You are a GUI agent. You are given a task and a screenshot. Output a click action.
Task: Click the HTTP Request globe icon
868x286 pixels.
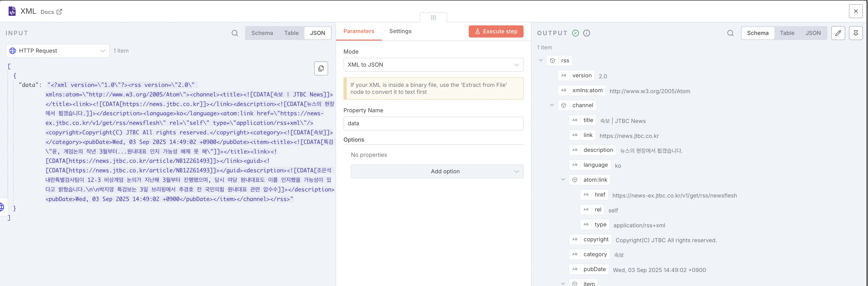tap(13, 51)
